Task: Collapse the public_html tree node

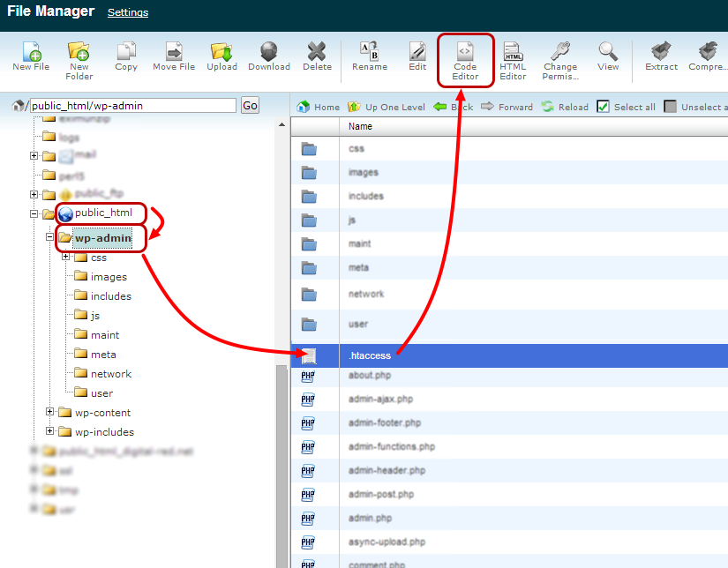Action: pos(34,214)
